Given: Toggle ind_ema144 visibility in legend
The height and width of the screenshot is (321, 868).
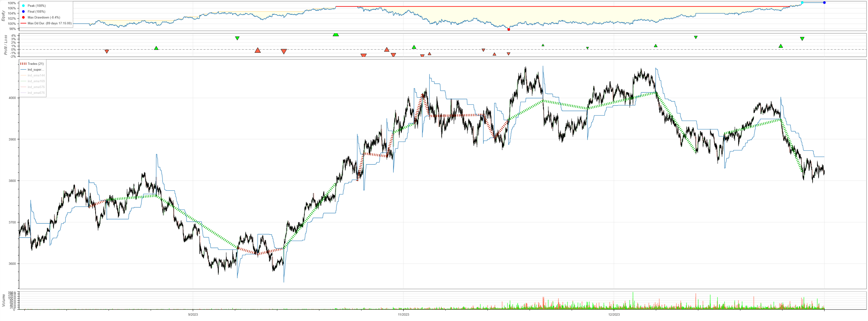Looking at the screenshot, I should (x=36, y=75).
